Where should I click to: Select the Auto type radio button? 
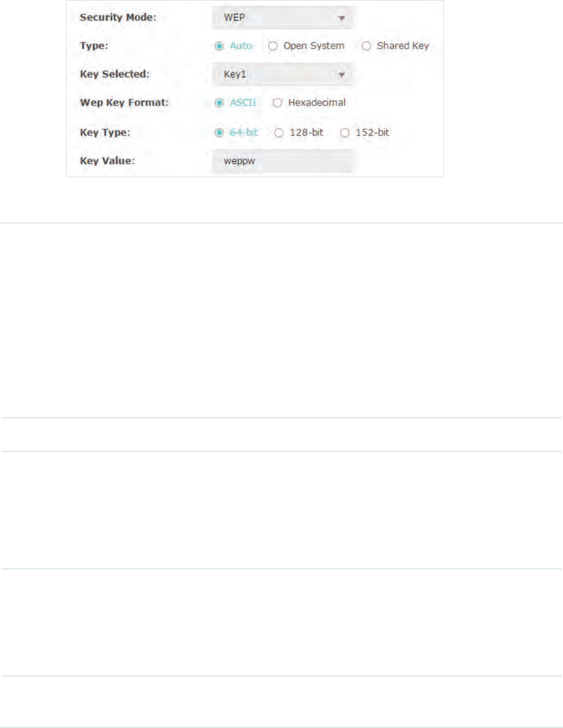pos(219,46)
